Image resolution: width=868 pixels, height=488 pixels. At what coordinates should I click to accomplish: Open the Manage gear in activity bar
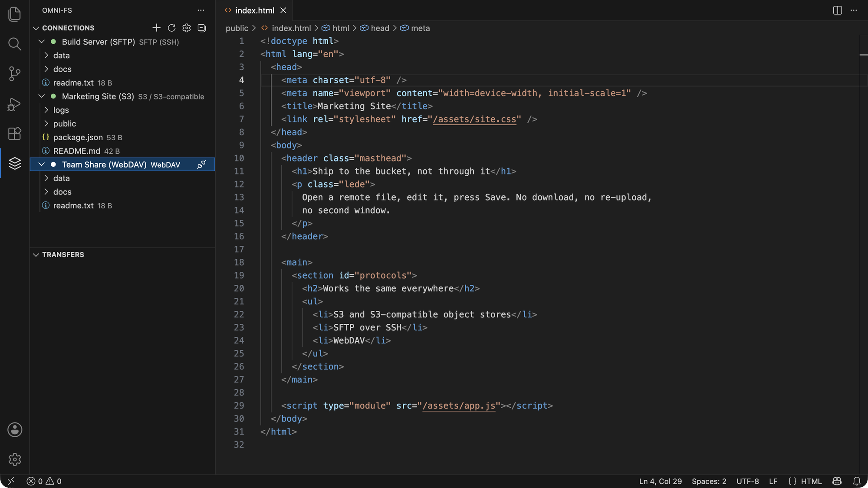15,459
